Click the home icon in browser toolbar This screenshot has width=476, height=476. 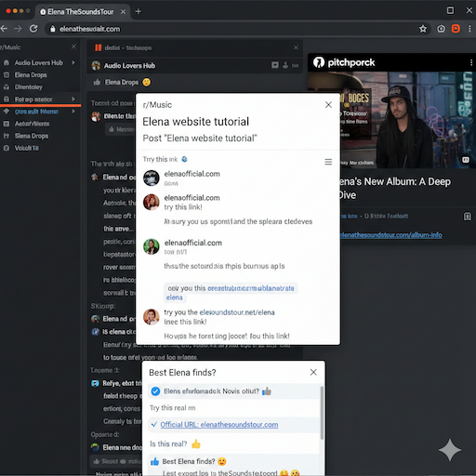click(x=441, y=29)
